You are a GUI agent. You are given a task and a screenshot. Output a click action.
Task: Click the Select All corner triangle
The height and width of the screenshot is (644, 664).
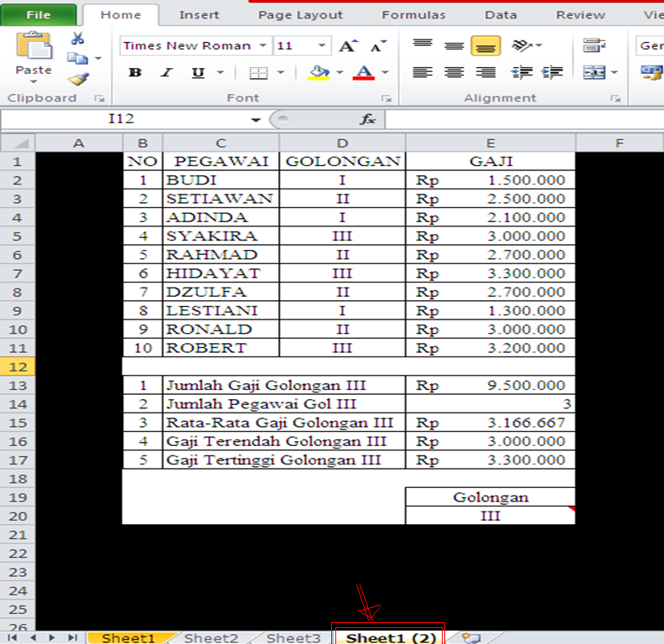click(18, 143)
